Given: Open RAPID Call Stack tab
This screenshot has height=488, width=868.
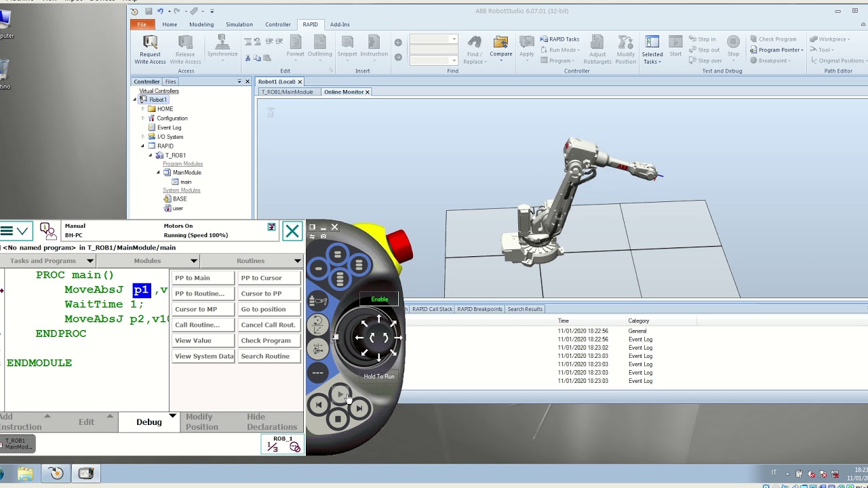Looking at the screenshot, I should 432,309.
